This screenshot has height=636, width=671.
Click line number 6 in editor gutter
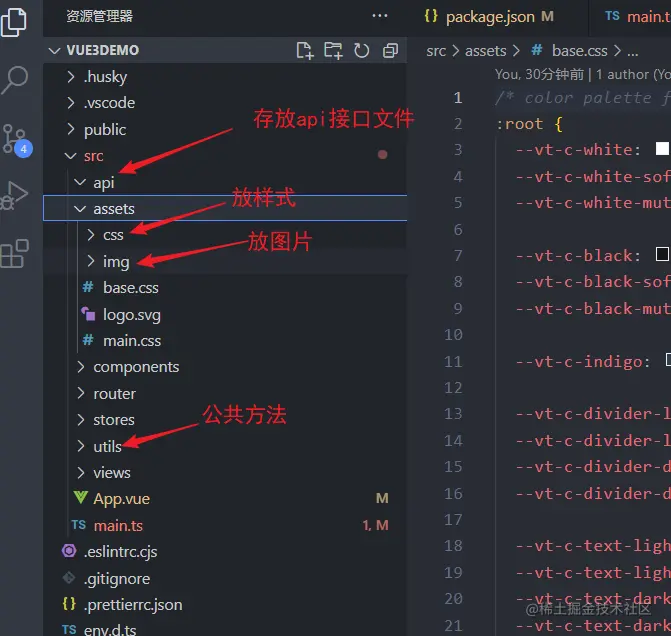click(x=457, y=229)
